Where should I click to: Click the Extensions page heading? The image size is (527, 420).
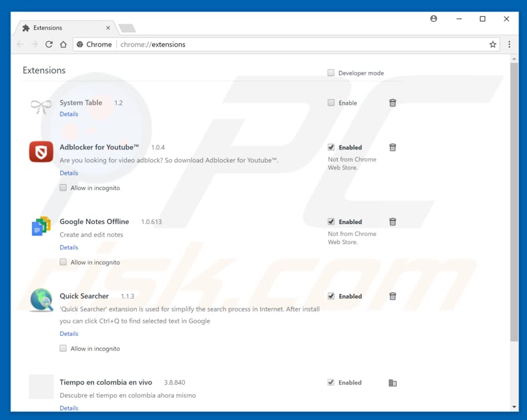(44, 70)
